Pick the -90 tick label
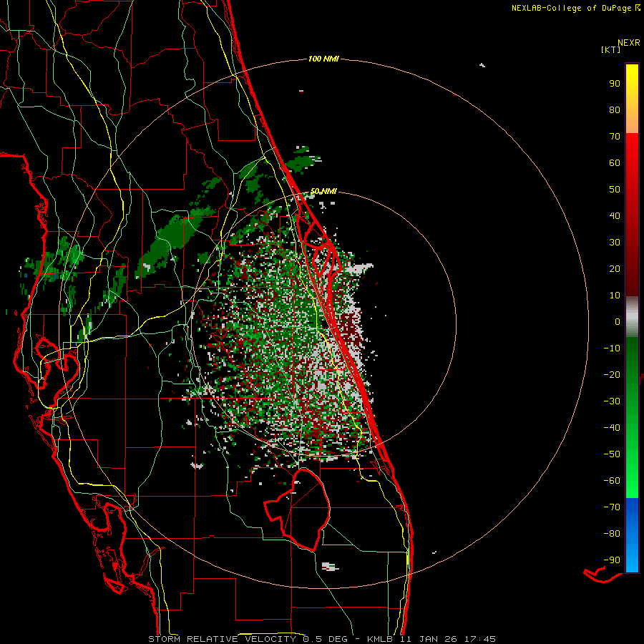 (612, 560)
